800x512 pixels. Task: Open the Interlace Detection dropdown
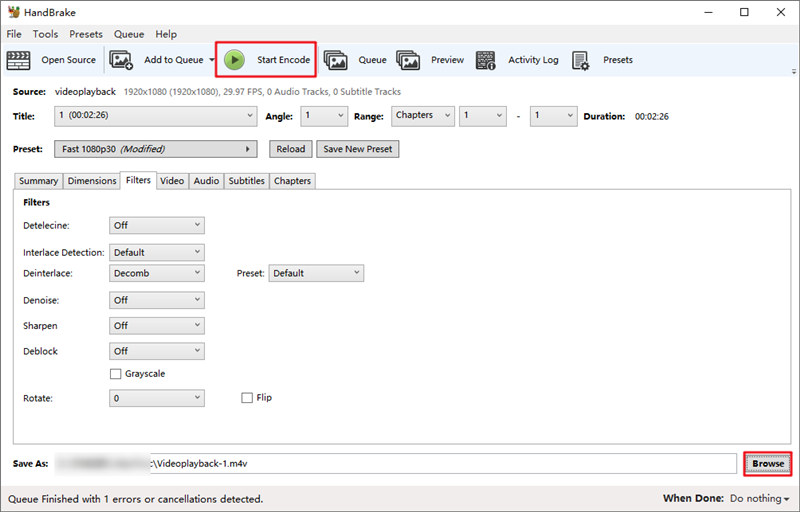[157, 252]
